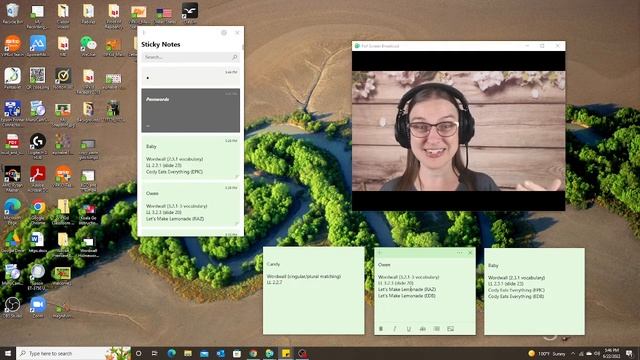Open the WeChat desktop shortcut
The image size is (640, 360).
coord(88,46)
